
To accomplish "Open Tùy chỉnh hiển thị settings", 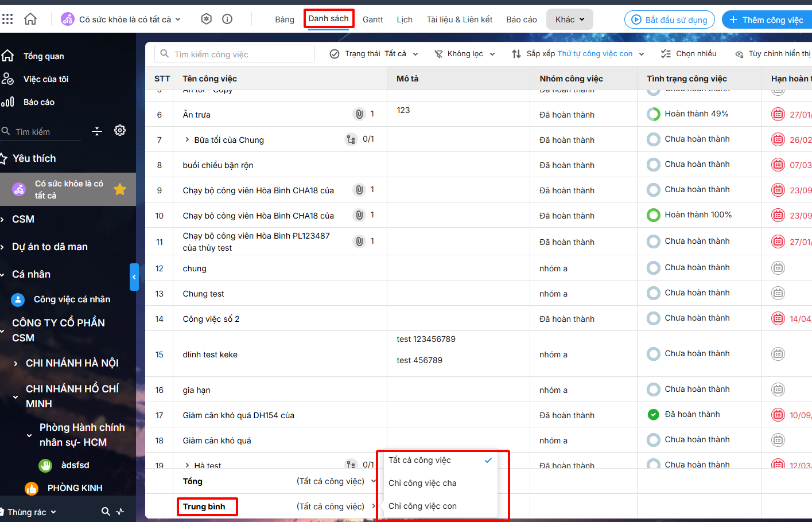I will pos(773,54).
